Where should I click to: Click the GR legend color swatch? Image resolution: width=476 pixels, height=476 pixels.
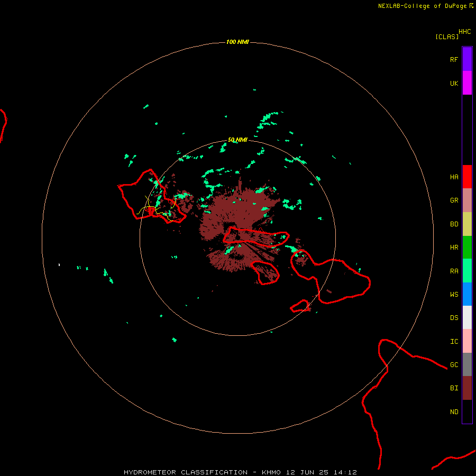pyautogui.click(x=467, y=200)
